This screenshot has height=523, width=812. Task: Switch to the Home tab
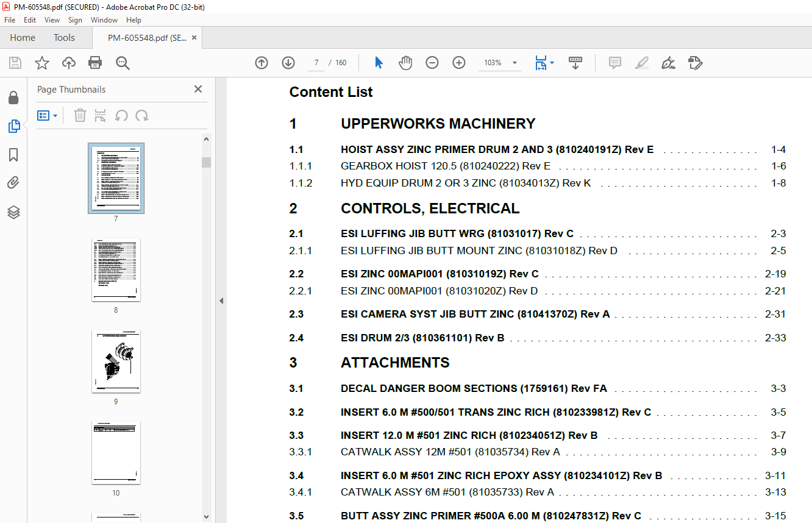point(23,38)
